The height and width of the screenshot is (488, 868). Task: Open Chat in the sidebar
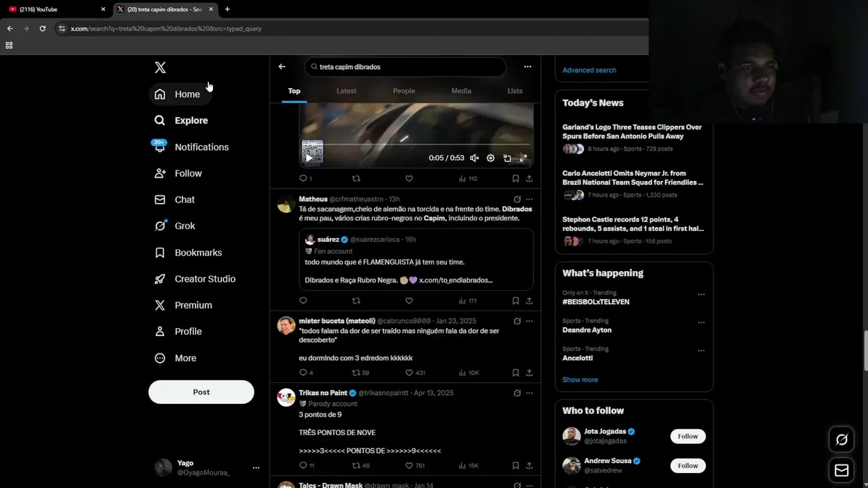coord(175,200)
